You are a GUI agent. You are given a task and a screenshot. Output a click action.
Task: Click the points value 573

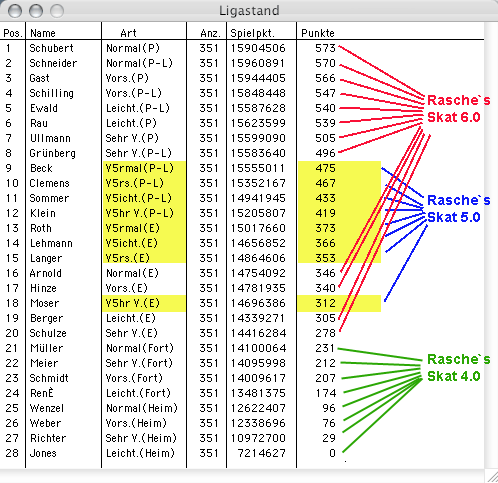tap(325, 48)
